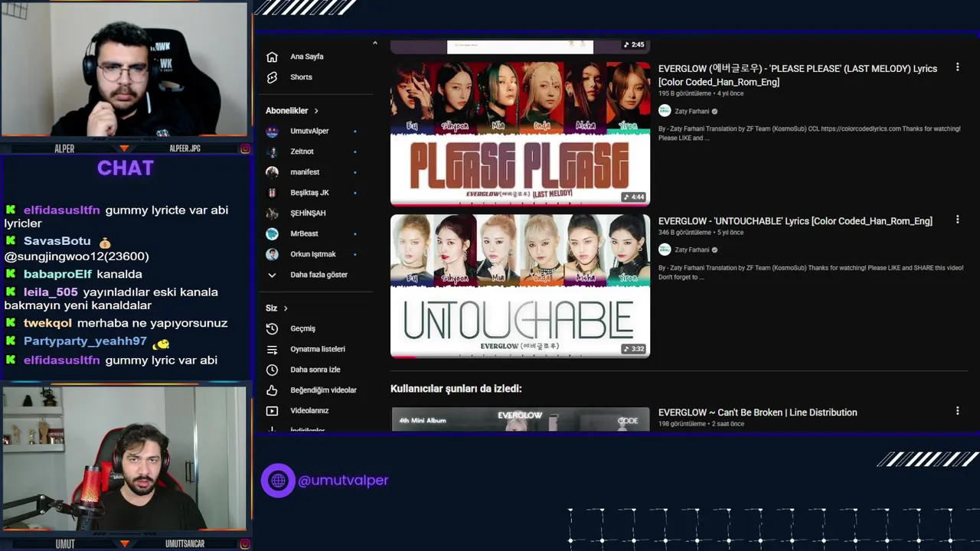Click the 2:45 duration badge at top
The width and height of the screenshot is (980, 551).
[635, 45]
